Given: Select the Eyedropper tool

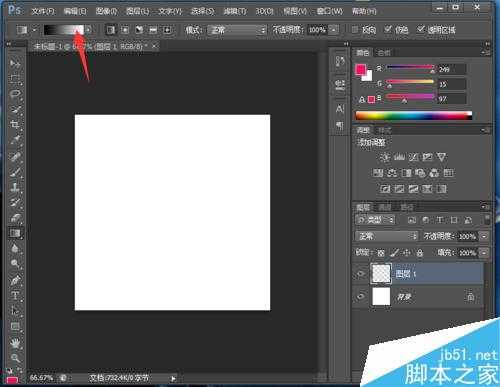Looking at the screenshot, I should [15, 140].
